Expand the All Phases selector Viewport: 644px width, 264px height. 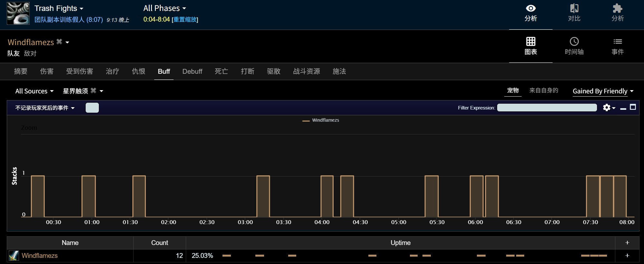[x=165, y=8]
